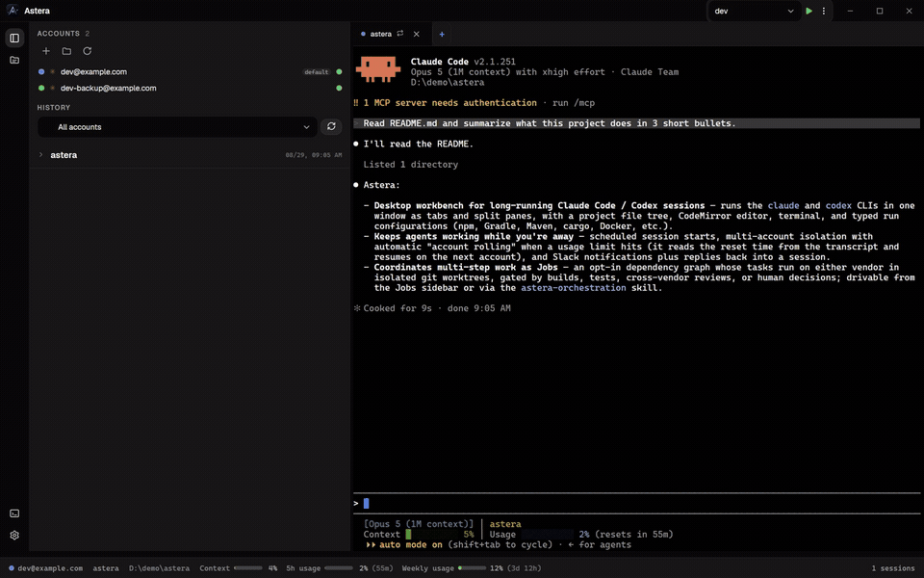Expand the astera history entry
Viewport: 924px width, 578px height.
[x=40, y=155]
